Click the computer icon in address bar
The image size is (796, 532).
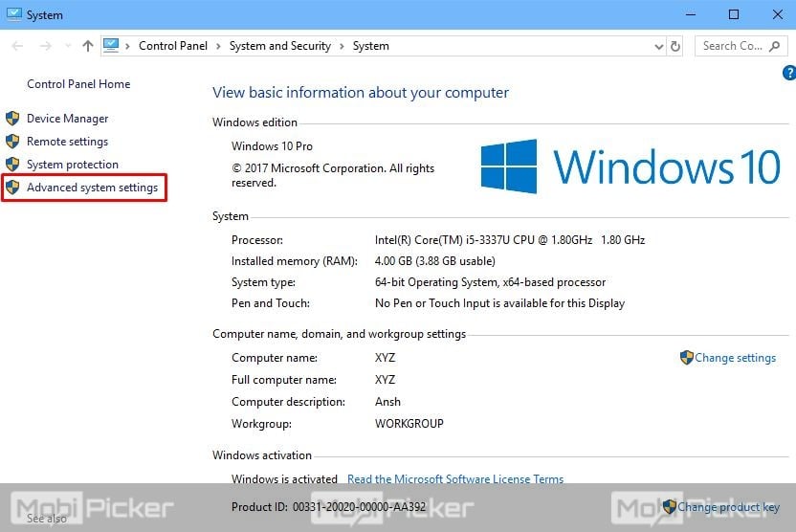(x=111, y=46)
